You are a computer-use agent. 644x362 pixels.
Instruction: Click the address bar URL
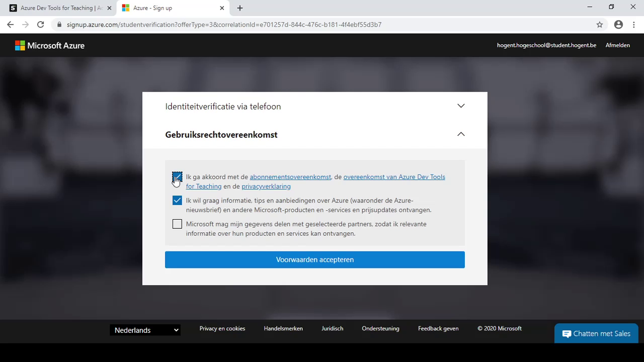224,25
